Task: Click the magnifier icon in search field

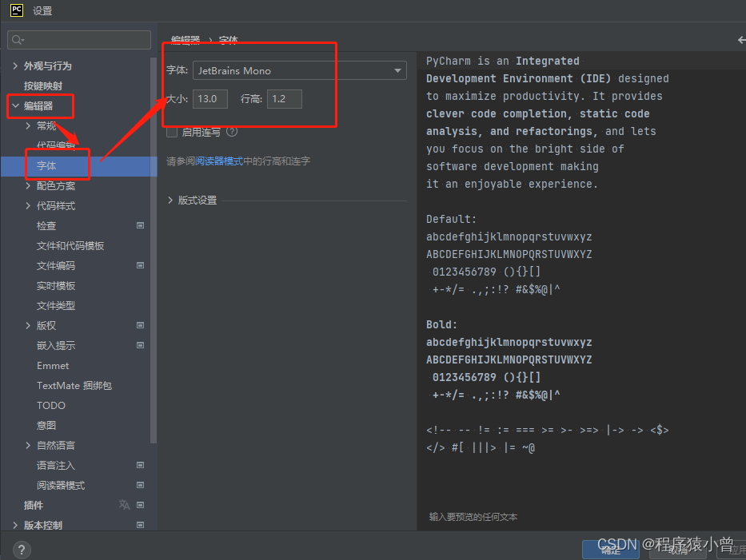Action: pos(17,39)
